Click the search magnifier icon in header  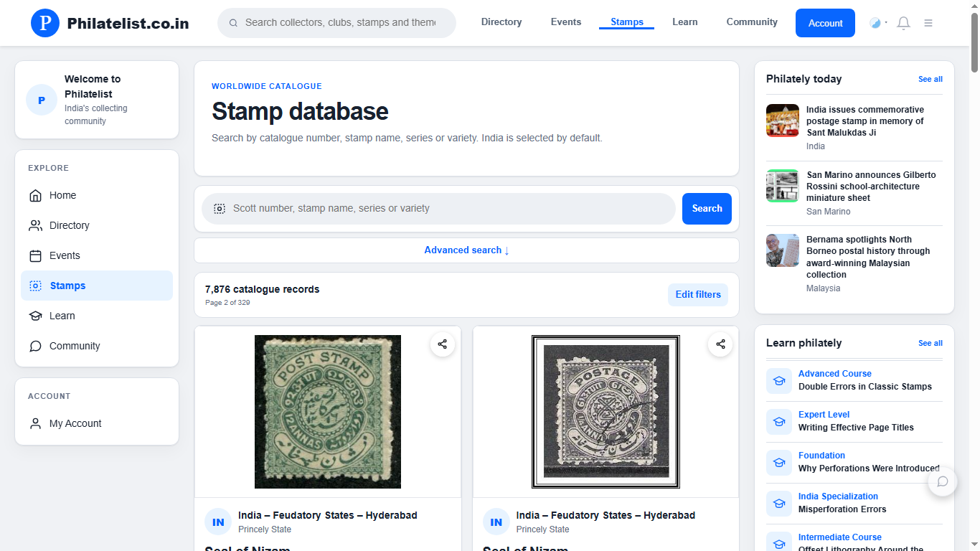tap(233, 23)
